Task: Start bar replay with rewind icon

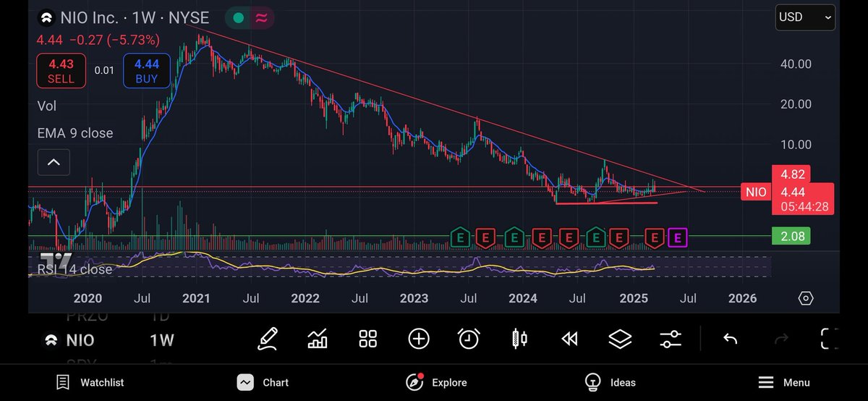Action: 570,339
